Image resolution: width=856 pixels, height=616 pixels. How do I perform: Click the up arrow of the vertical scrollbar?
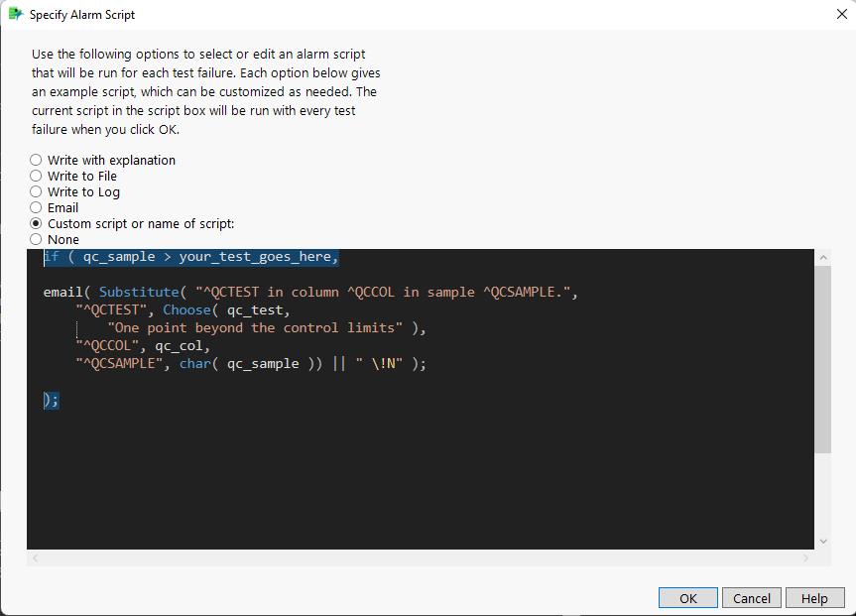coord(823,256)
